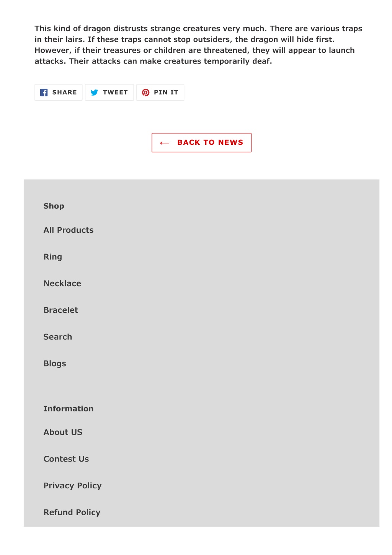Click the Twitter bird icon
The image size is (392, 555).
coord(94,92)
